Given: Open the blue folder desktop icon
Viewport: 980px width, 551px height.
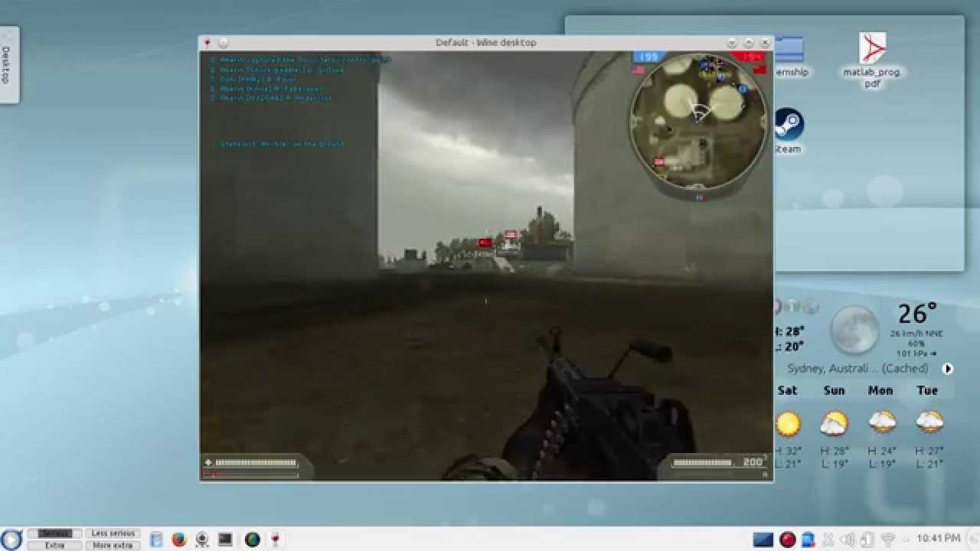Looking at the screenshot, I should pyautogui.click(x=789, y=50).
